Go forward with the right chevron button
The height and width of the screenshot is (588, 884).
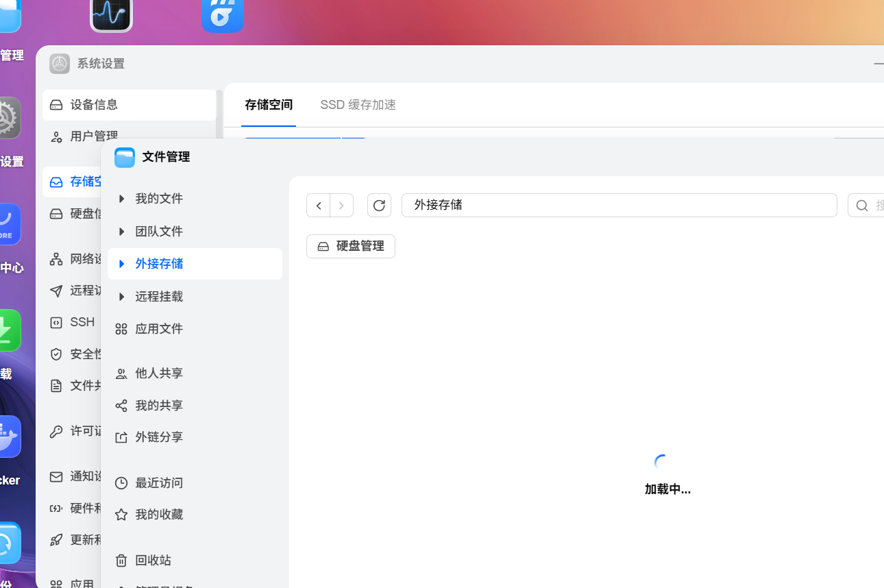[341, 206]
